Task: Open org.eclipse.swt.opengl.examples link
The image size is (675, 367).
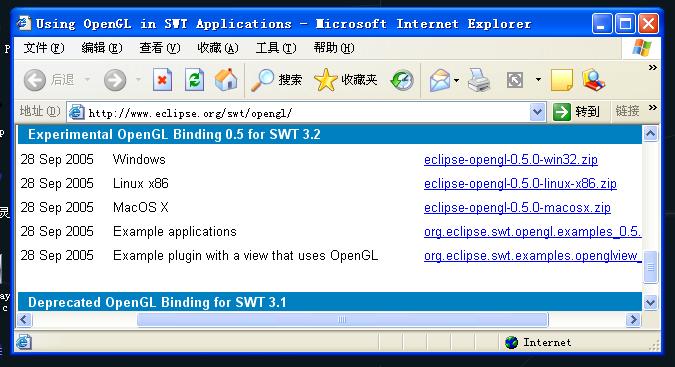Action: click(533, 232)
